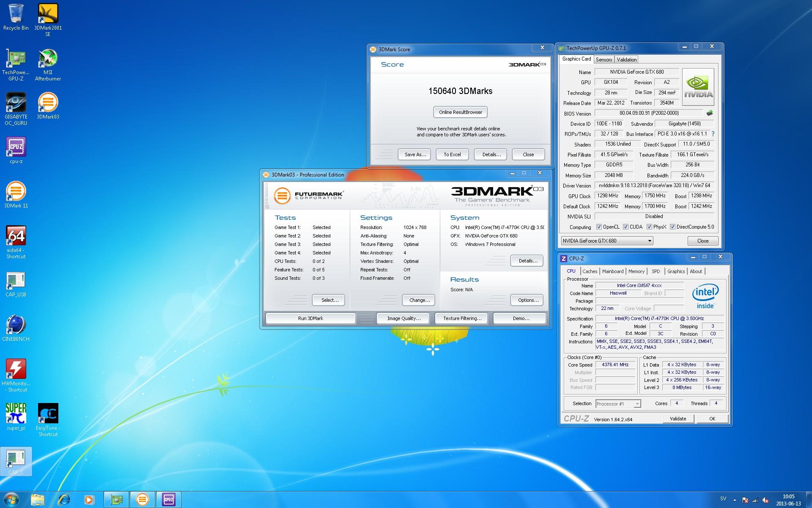Click Run 3DMark button
Viewport: 812px width, 508px height.
click(x=310, y=318)
